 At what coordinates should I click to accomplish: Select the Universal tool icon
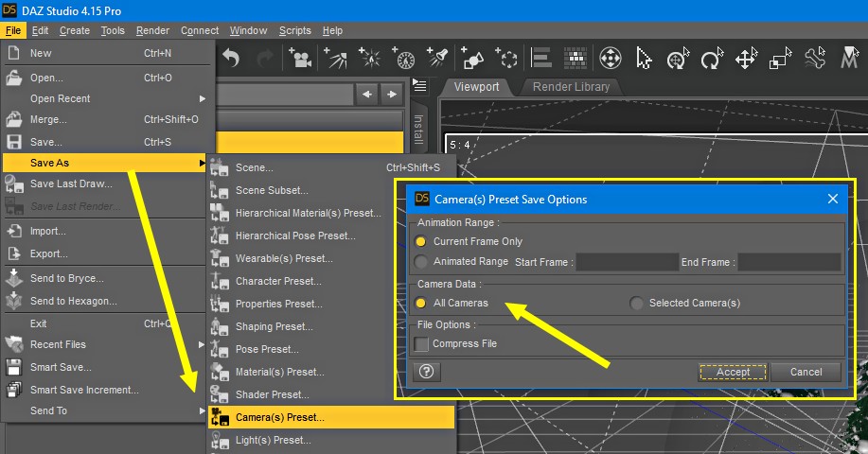610,58
